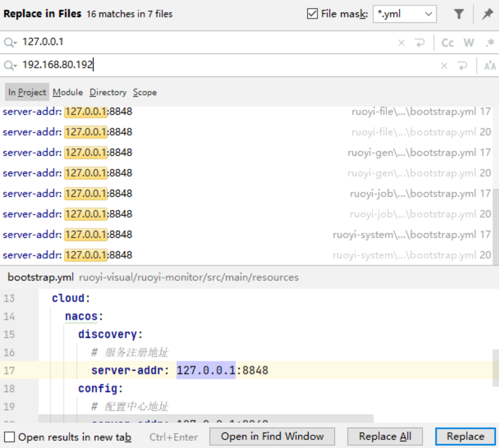Click new line icon in search field
The width and height of the screenshot is (499, 448).
click(420, 43)
